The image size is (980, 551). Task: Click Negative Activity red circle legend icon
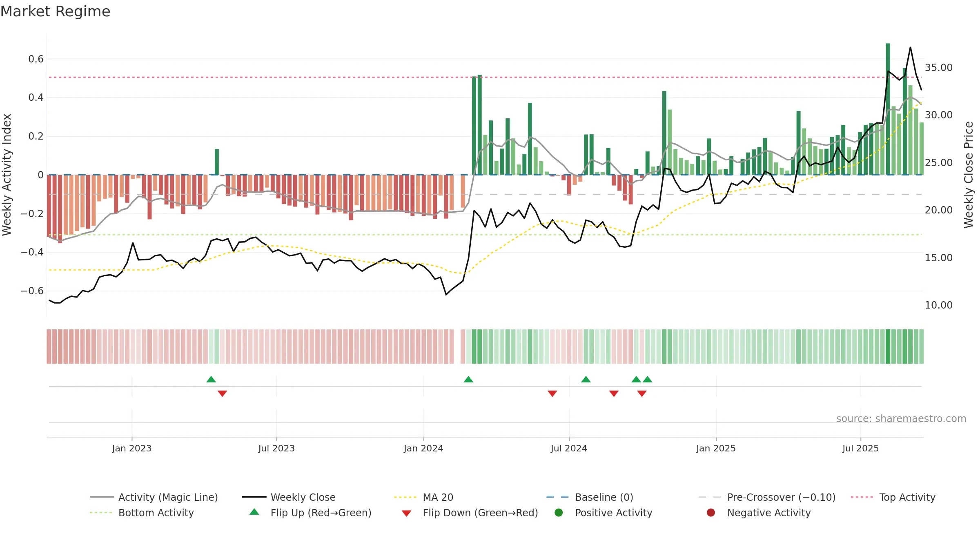[711, 512]
